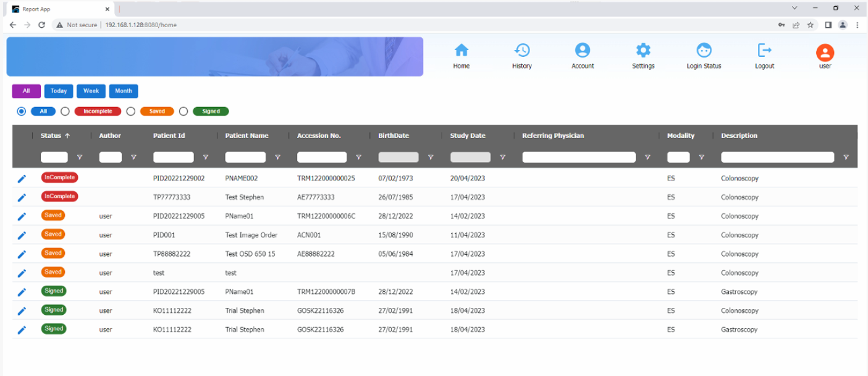This screenshot has width=868, height=376.
Task: Sort by the Patient Name header
Action: pyautogui.click(x=246, y=135)
